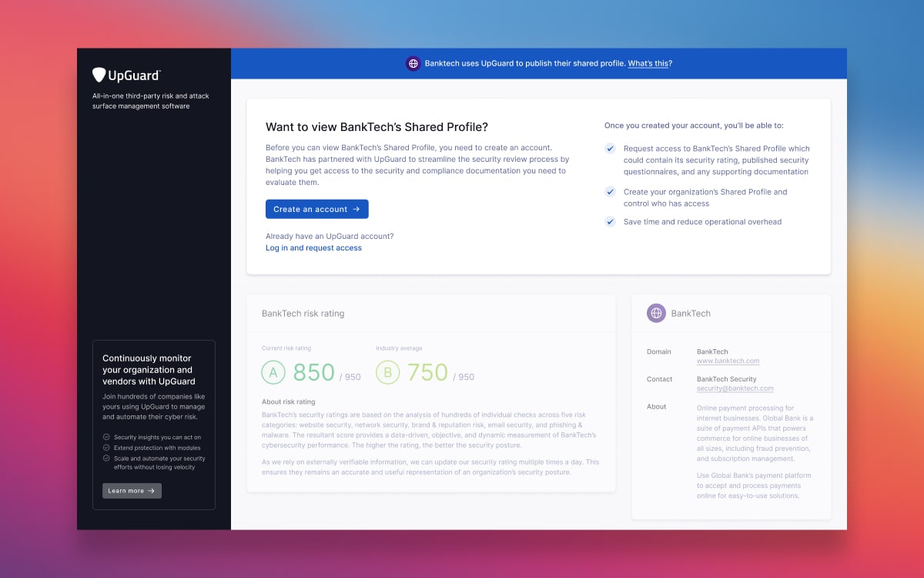Viewport: 924px width, 578px height.
Task: Click the "Want to view BankTech's Shared Profile?" heading
Action: click(377, 127)
